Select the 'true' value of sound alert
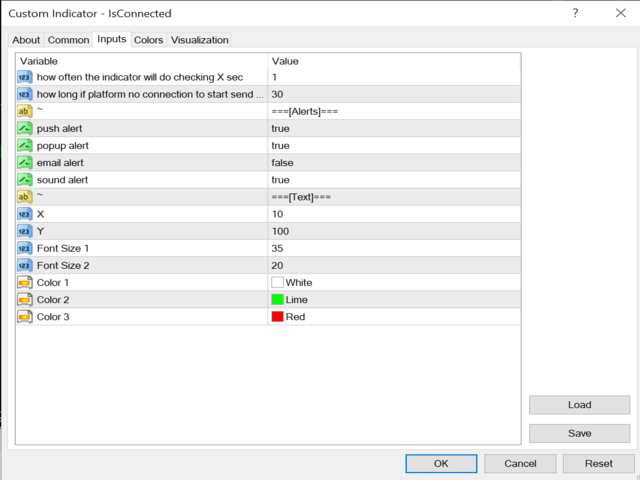 coord(280,180)
